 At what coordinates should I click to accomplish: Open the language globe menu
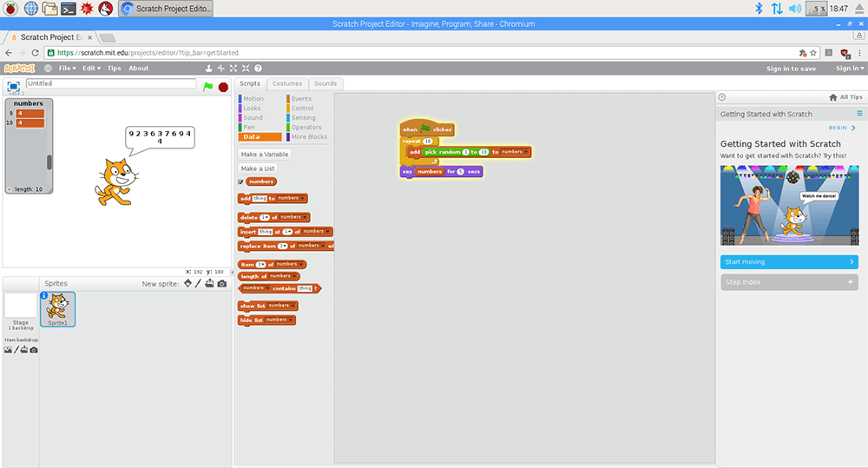coord(48,68)
